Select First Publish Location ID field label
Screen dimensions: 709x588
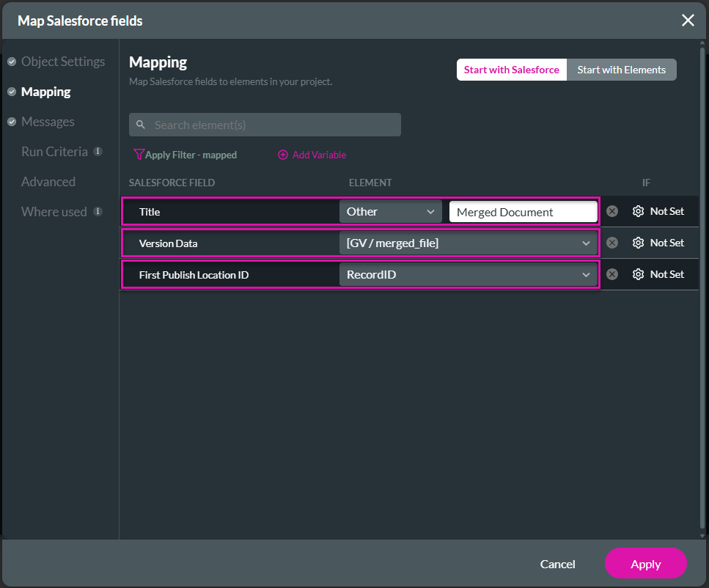click(194, 275)
